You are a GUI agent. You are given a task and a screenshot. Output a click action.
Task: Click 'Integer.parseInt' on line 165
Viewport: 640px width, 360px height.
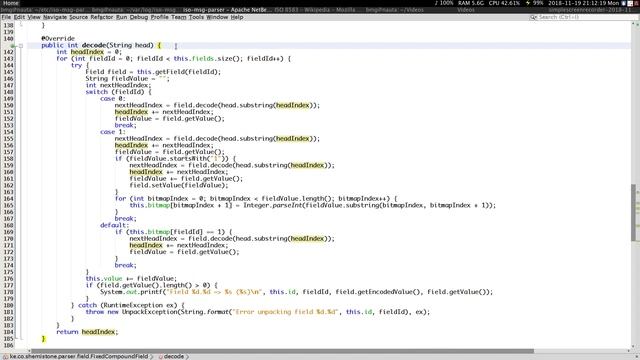click(x=273, y=205)
